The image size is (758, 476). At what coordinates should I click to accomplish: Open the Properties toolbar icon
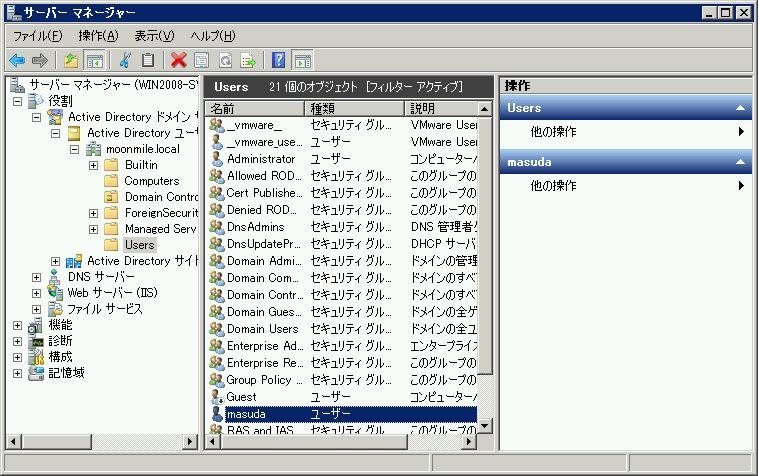tap(202, 60)
